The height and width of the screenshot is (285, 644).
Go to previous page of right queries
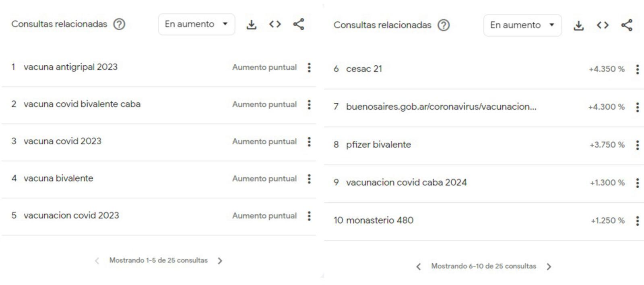pyautogui.click(x=419, y=266)
